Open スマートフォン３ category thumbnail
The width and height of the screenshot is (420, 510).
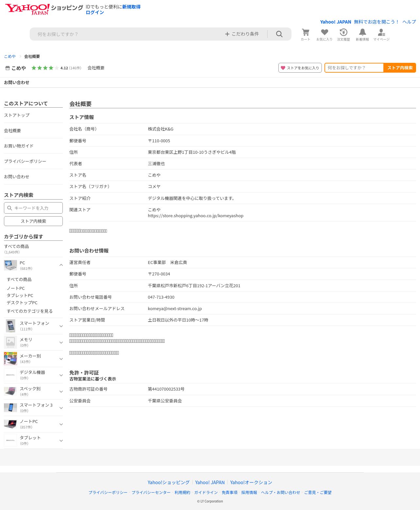(10, 408)
